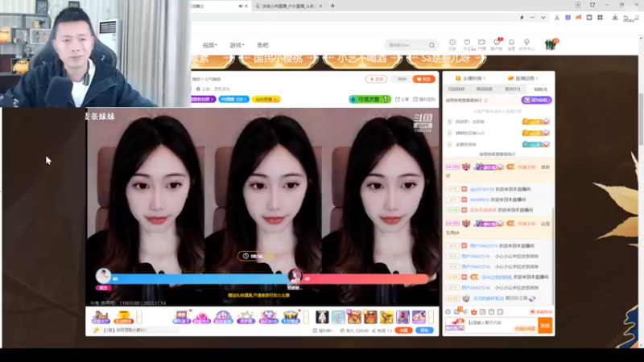Click the lightning icon in address bar
This screenshot has height=362, width=644.
(x=522, y=18)
